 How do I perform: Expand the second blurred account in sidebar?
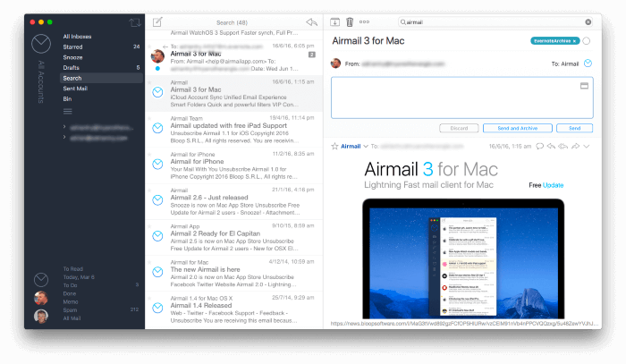pyautogui.click(x=64, y=138)
